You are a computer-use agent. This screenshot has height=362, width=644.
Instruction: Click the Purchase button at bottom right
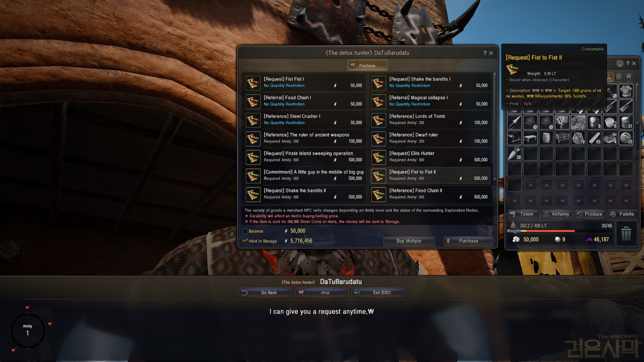pos(469,241)
